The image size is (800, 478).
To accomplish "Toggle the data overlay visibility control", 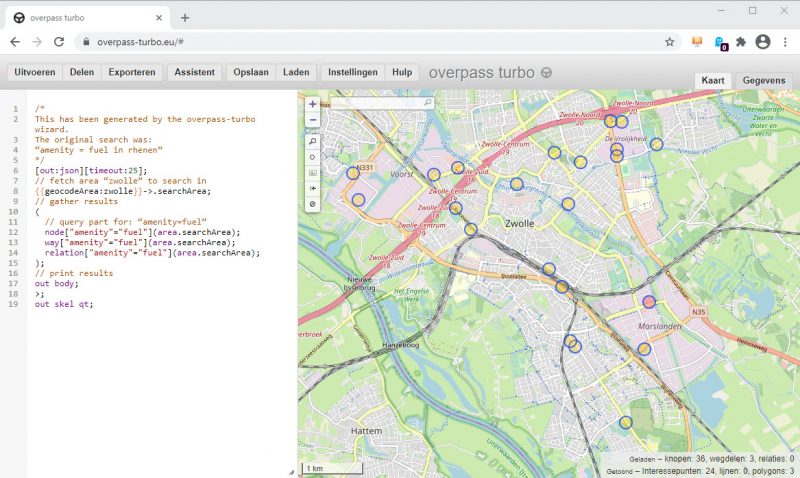I will click(x=313, y=204).
